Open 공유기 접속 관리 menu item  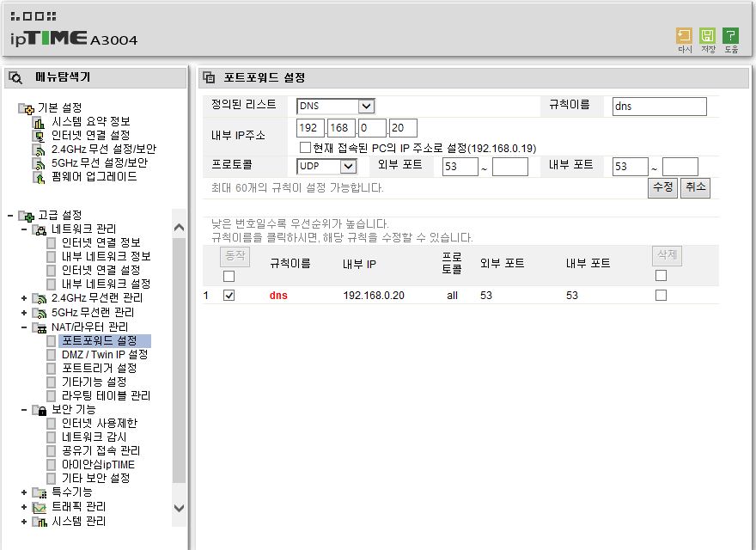(x=101, y=451)
